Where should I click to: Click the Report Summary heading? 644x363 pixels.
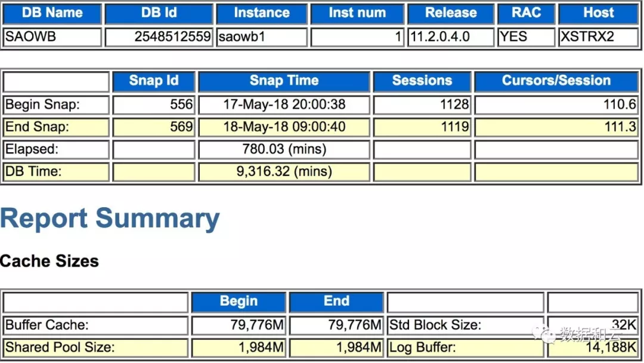110,219
